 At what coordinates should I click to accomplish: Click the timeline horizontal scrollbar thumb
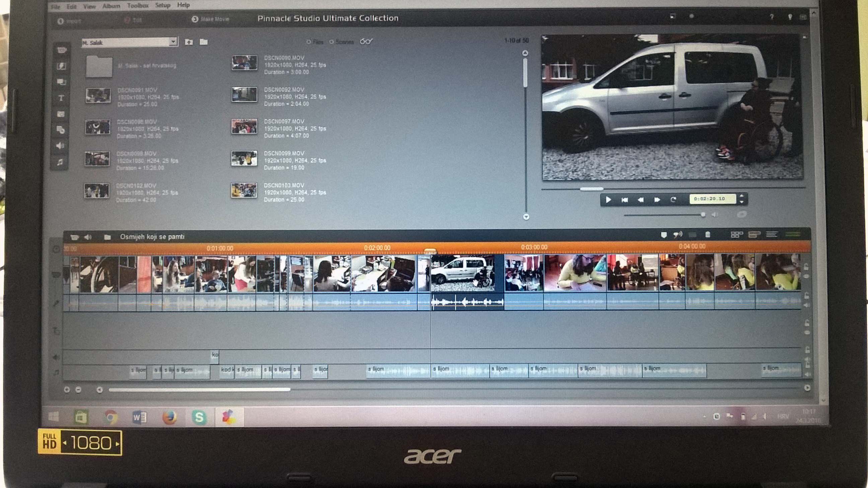click(x=200, y=390)
